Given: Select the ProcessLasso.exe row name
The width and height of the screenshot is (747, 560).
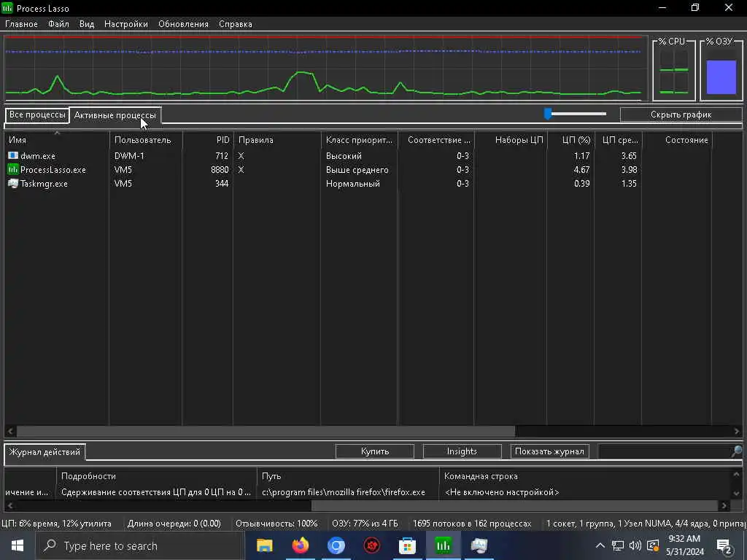Looking at the screenshot, I should (53, 169).
